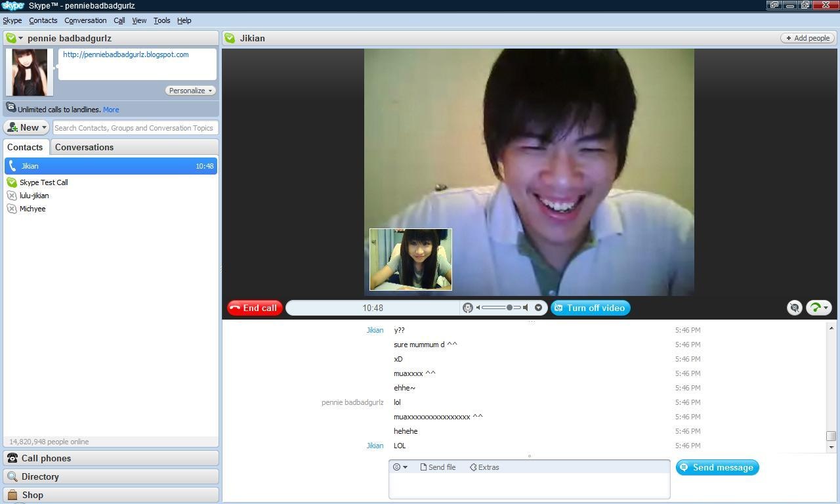Screen dimensions: 840x504
Task: Click the online status icon for Skype Test Call
Action: click(x=12, y=182)
